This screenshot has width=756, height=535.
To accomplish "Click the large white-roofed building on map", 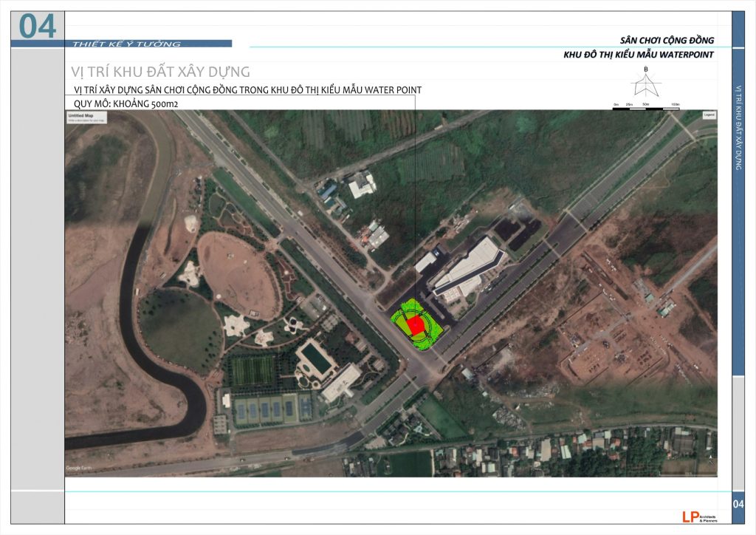I will click(x=467, y=266).
